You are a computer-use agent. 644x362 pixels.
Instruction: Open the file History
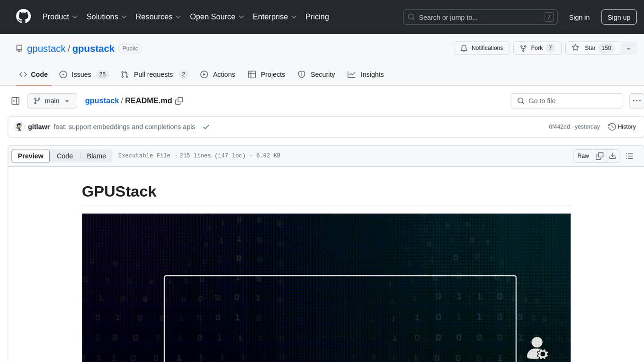622,127
